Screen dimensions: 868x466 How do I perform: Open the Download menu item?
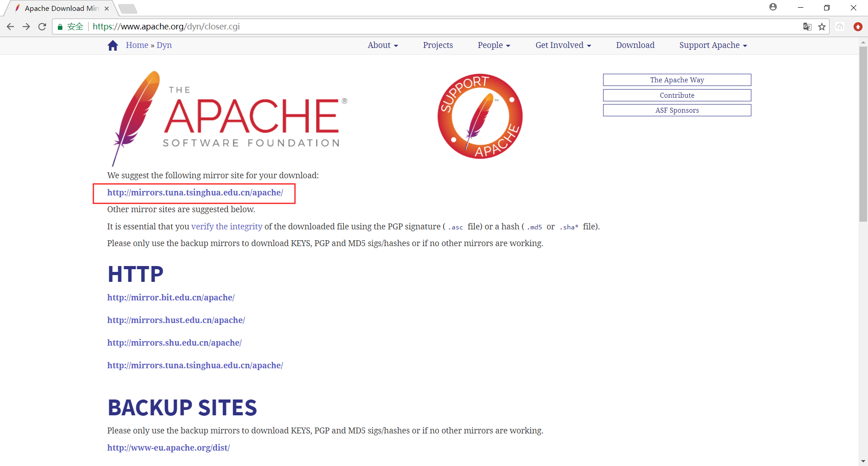pyautogui.click(x=635, y=45)
